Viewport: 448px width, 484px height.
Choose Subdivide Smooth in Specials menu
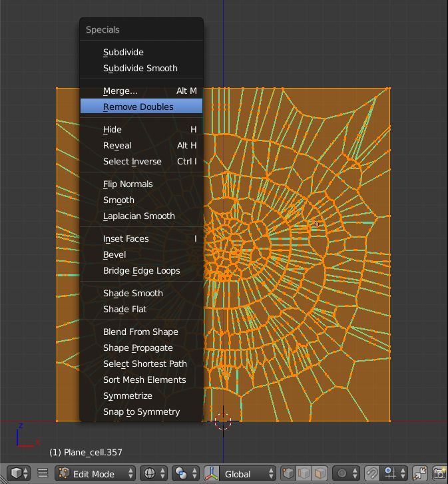pos(141,68)
